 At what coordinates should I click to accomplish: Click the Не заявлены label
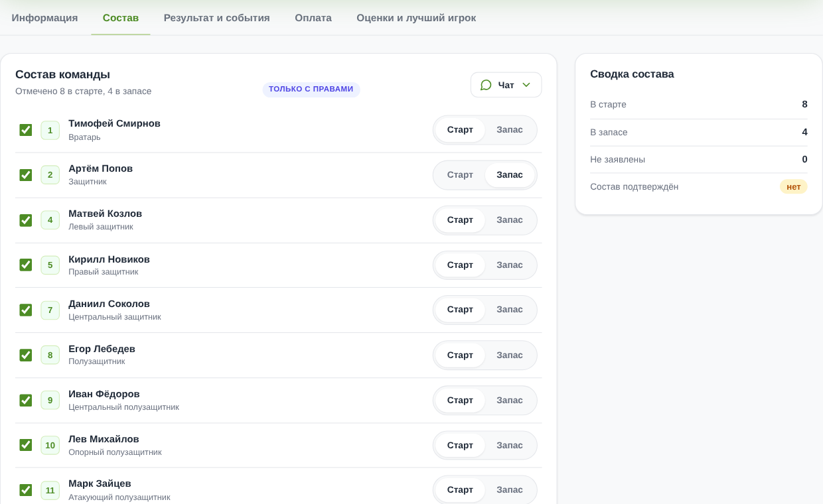tap(617, 160)
